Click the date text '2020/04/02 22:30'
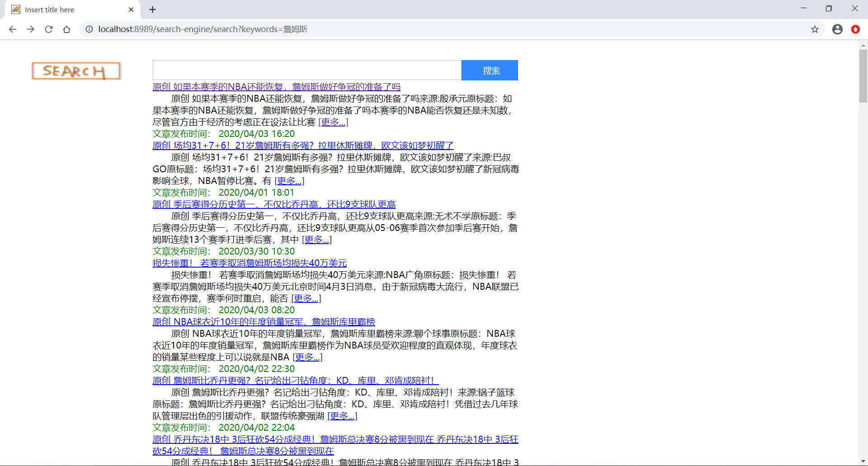 pos(256,369)
